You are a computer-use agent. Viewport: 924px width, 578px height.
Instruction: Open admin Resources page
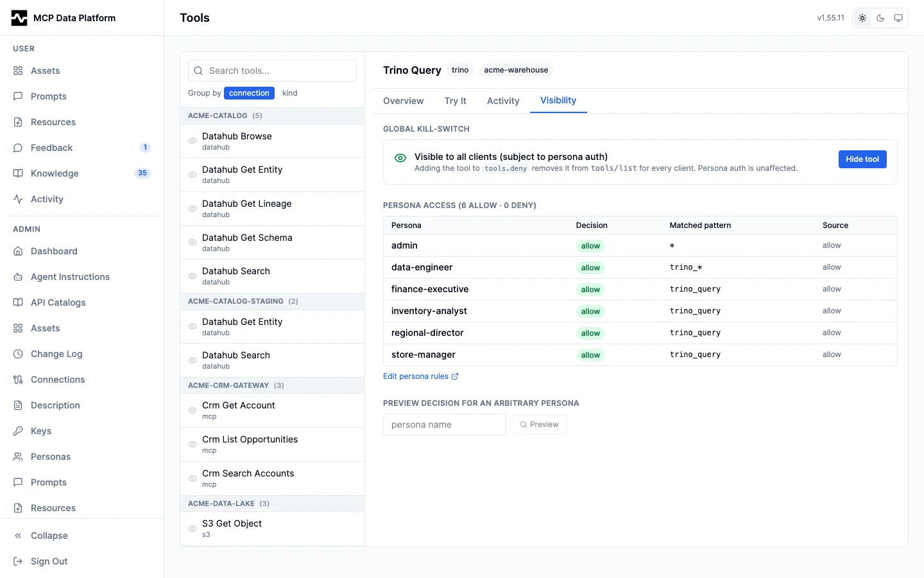(x=81, y=508)
